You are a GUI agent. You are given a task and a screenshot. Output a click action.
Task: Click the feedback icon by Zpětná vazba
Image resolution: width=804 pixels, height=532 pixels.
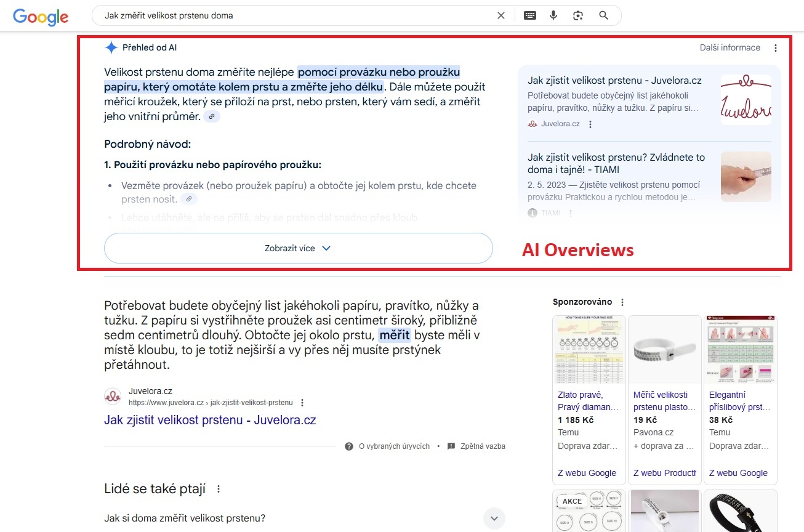[x=451, y=446]
